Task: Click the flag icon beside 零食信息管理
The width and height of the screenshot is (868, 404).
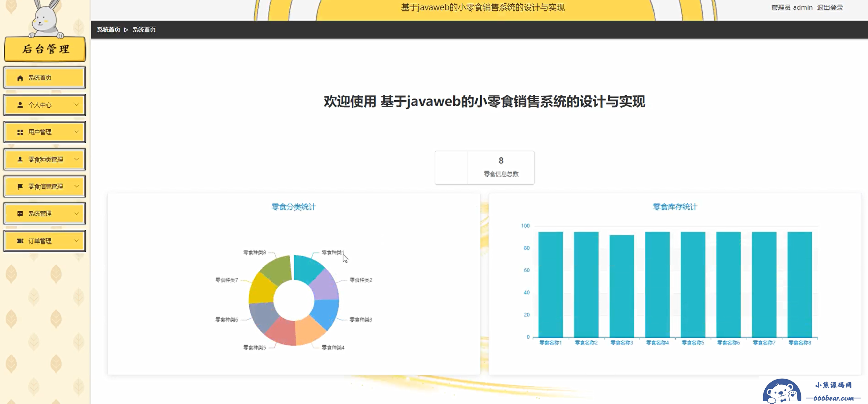Action: (20, 187)
